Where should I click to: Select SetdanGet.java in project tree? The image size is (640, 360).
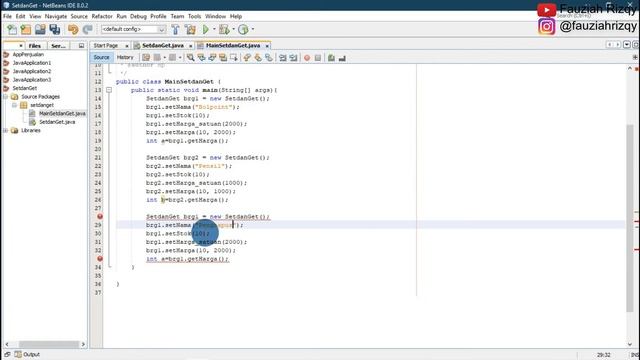[x=57, y=122]
